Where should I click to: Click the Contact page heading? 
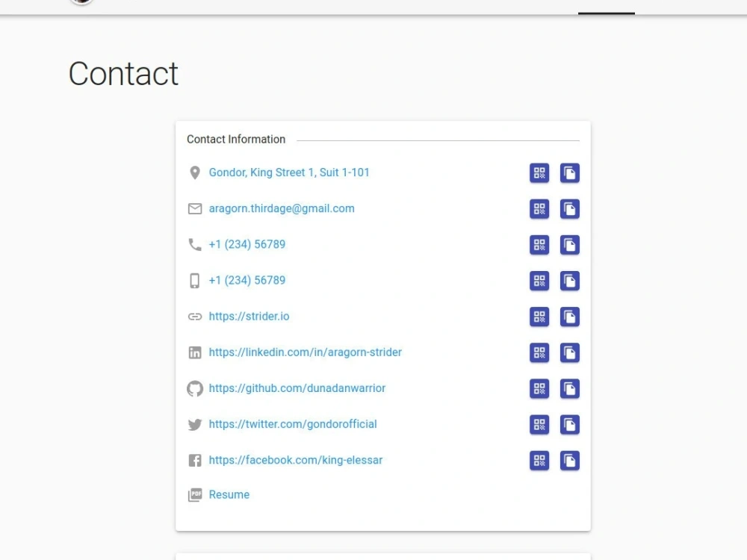point(123,74)
